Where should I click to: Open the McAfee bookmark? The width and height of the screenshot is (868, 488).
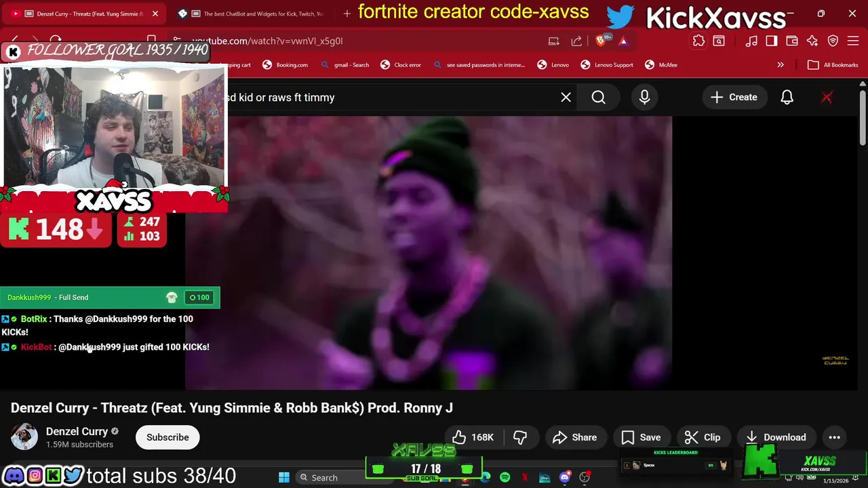(x=661, y=65)
